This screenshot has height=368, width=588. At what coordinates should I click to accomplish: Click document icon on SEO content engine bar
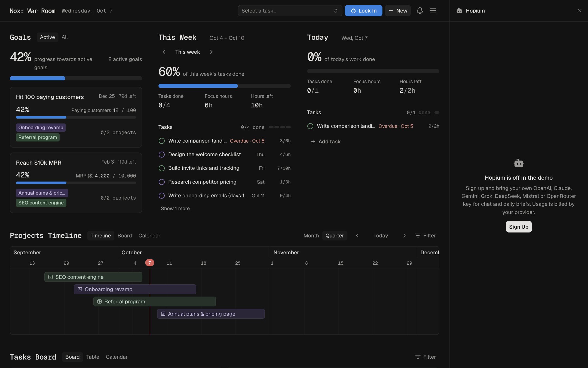50,277
